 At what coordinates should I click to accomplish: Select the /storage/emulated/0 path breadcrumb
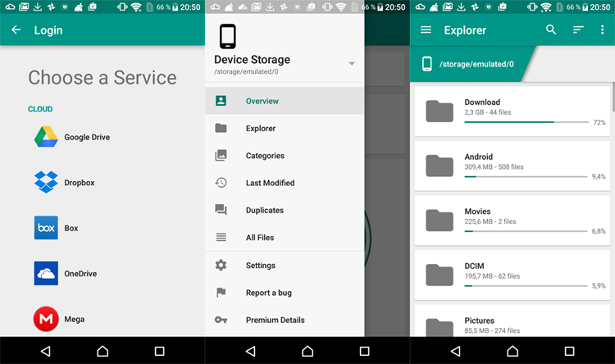tap(476, 64)
